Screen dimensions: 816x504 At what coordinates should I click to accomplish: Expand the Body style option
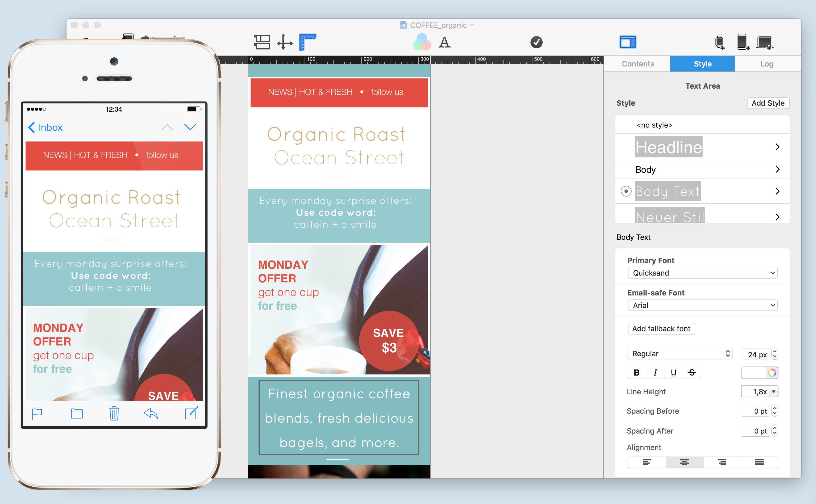[779, 169]
